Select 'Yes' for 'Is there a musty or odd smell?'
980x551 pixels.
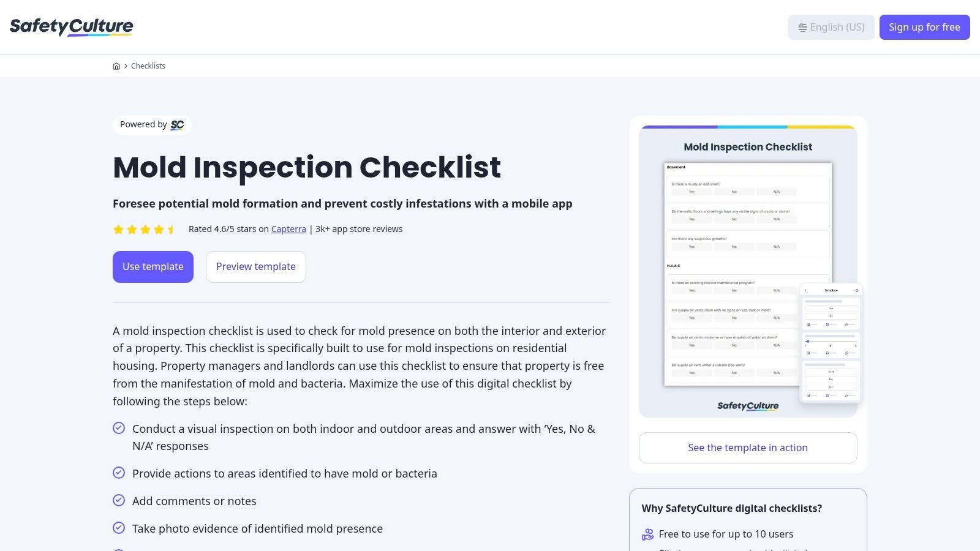[692, 191]
